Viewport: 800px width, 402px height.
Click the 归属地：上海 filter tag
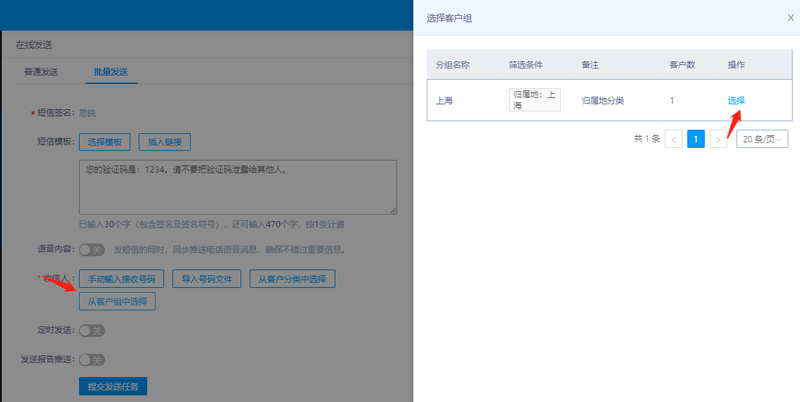coord(535,100)
